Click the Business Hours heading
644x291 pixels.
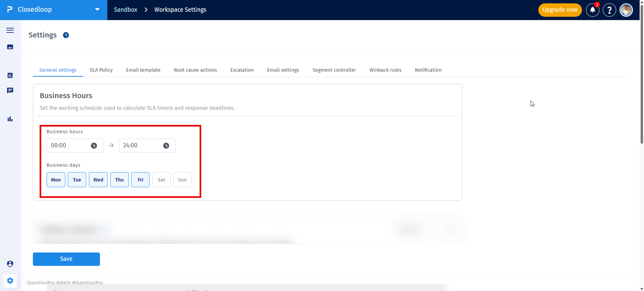click(x=66, y=96)
